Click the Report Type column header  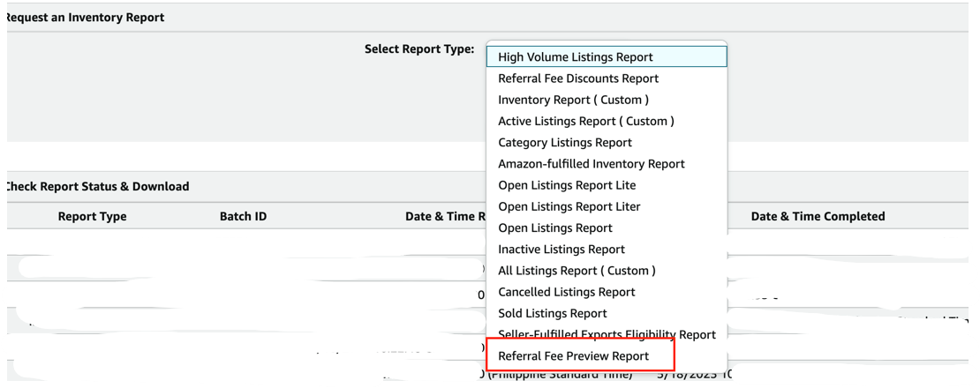pos(92,216)
